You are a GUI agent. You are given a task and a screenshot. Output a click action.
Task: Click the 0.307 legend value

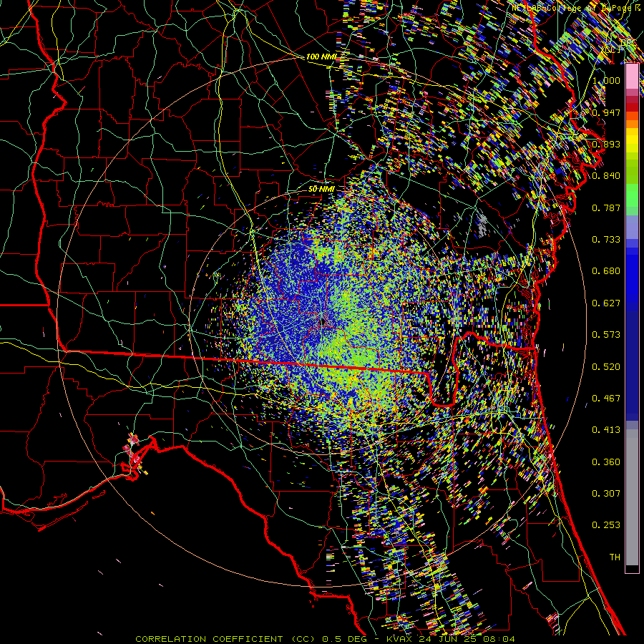(606, 494)
